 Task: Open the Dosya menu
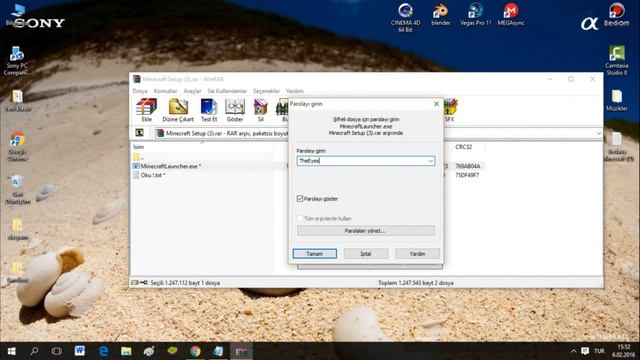pyautogui.click(x=140, y=91)
